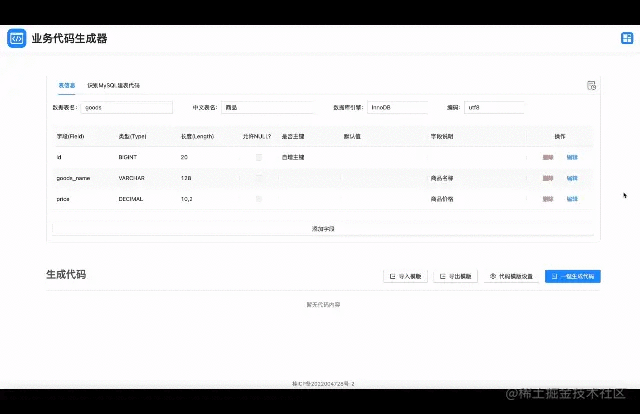640x414 pixels.
Task: Click the DECIMAL type cell
Action: (x=131, y=199)
